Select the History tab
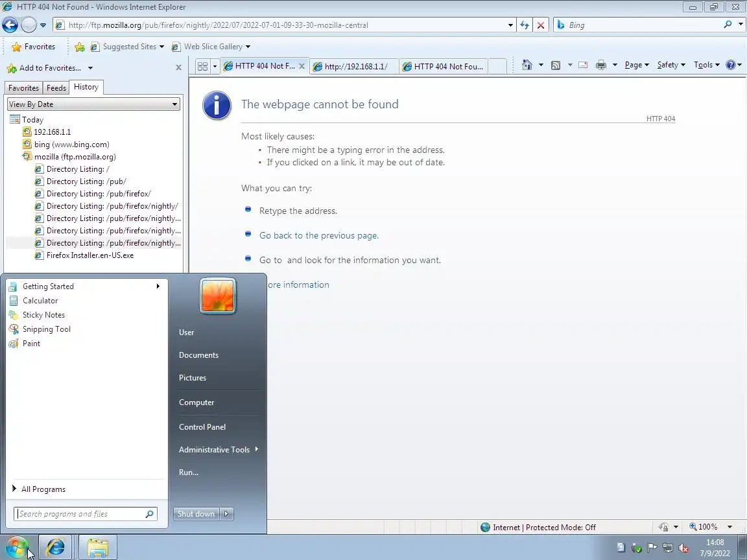The image size is (747, 560). pyautogui.click(x=86, y=87)
